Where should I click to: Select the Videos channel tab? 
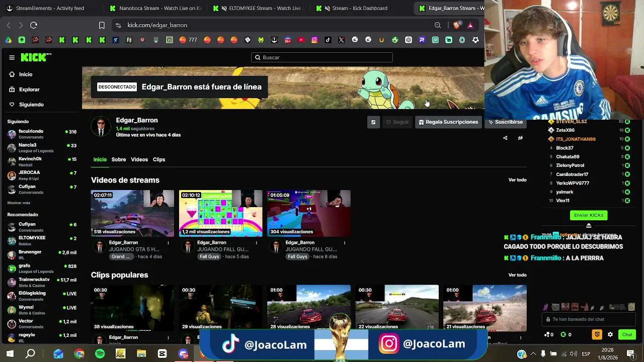tap(139, 159)
